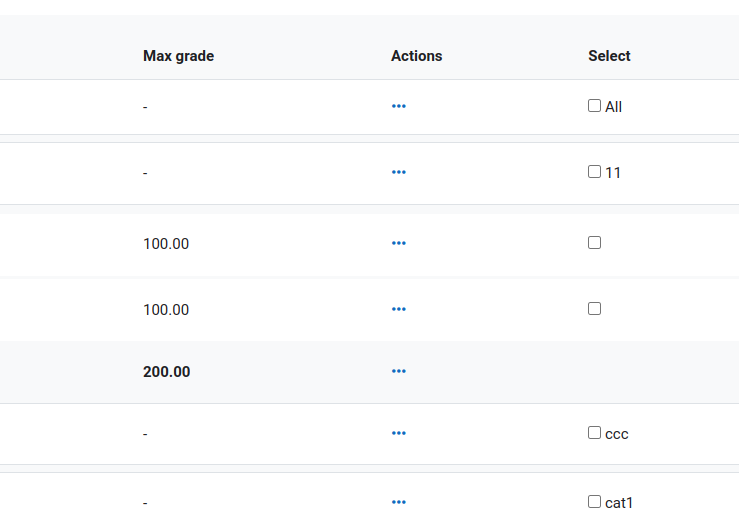Click the ccc label text
This screenshot has height=526, width=739.
pyautogui.click(x=617, y=435)
